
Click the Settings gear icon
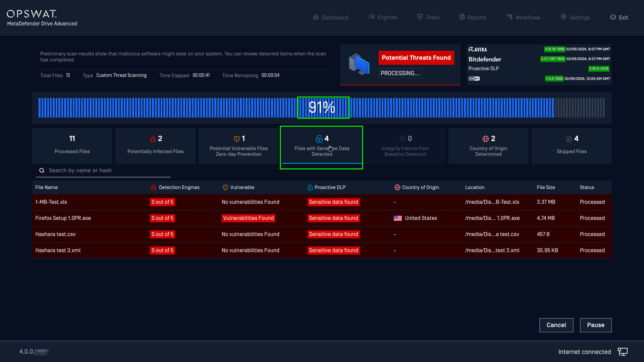(563, 17)
